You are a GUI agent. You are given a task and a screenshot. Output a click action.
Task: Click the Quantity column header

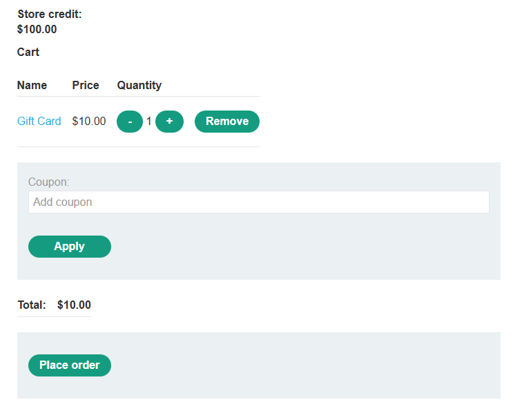[139, 86]
